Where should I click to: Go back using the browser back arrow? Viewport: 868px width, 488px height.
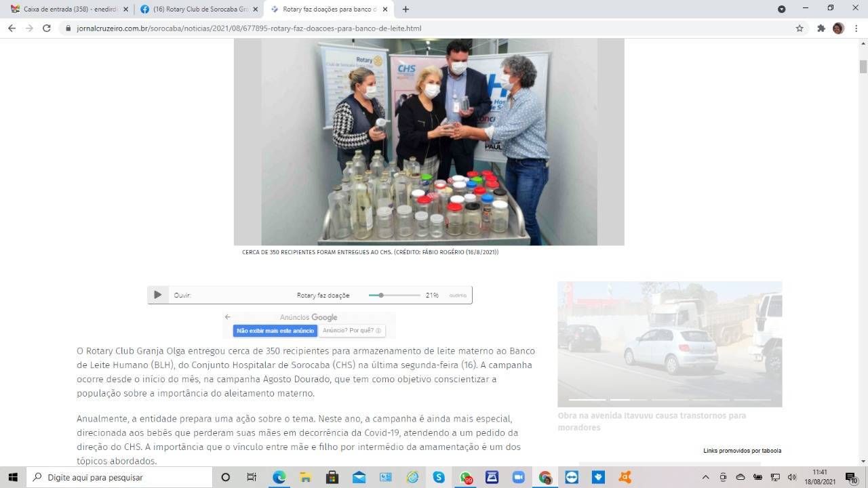pyautogui.click(x=12, y=28)
